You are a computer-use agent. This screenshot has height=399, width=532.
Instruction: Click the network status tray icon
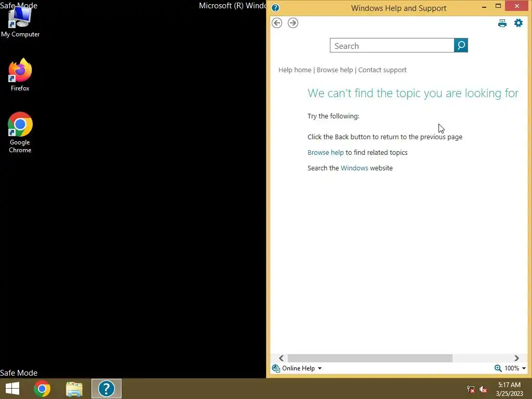(470, 389)
